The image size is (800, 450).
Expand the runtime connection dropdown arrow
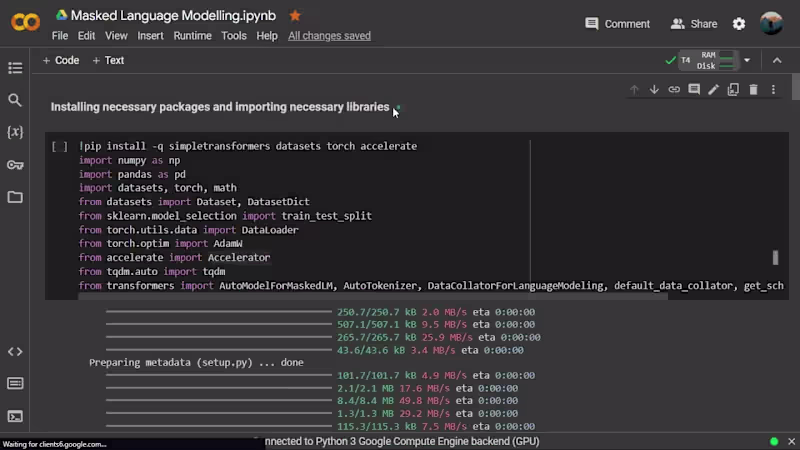click(747, 60)
